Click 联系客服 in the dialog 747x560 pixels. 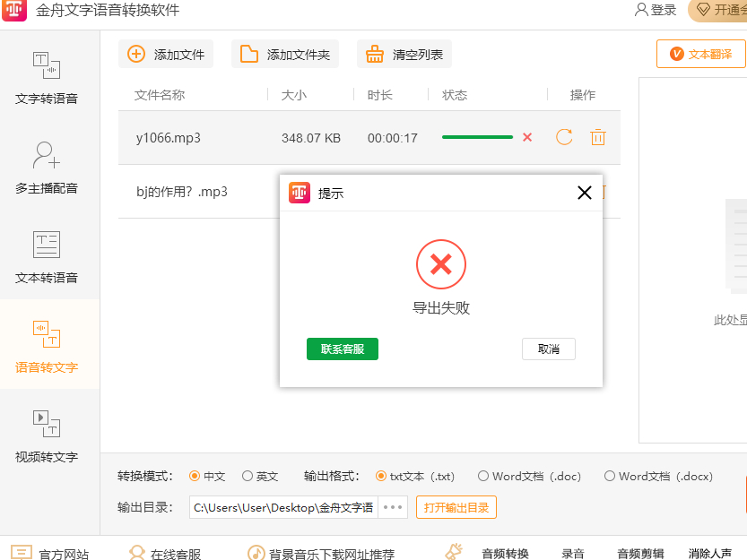tap(343, 349)
